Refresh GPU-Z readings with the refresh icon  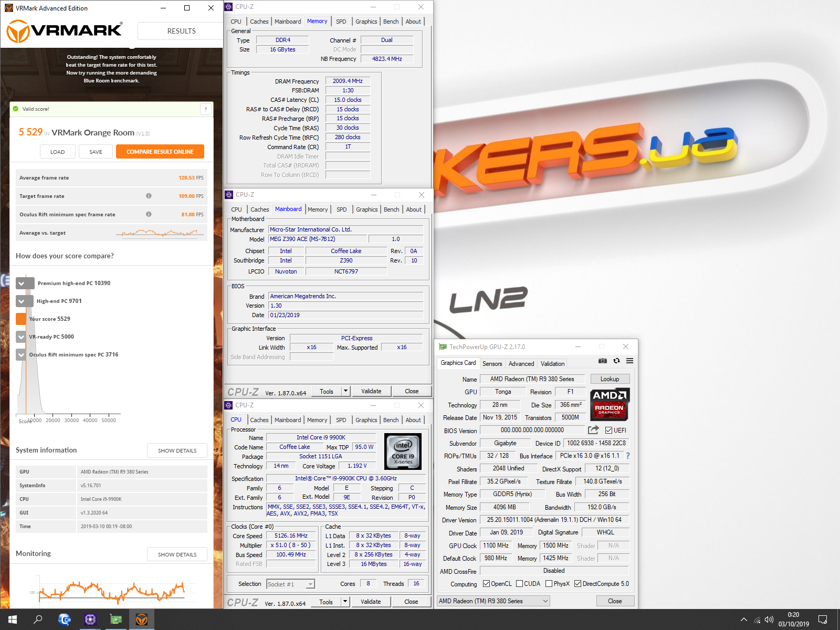[x=616, y=361]
